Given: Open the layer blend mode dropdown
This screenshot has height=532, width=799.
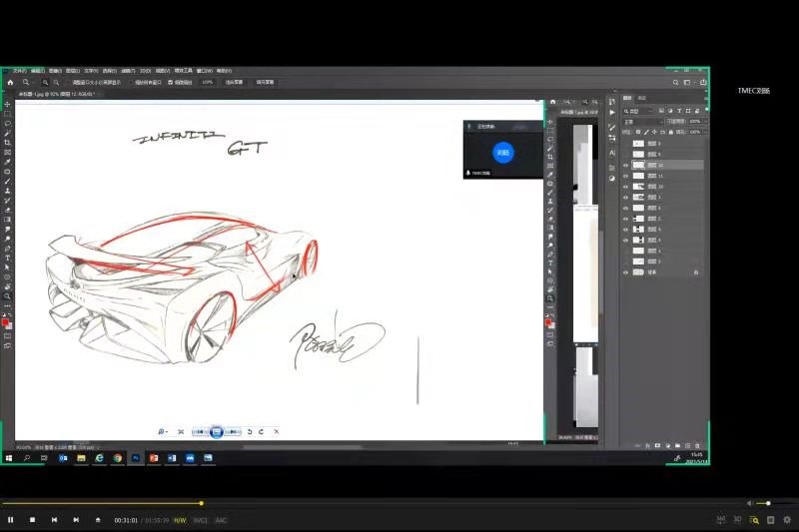Looking at the screenshot, I should click(643, 122).
